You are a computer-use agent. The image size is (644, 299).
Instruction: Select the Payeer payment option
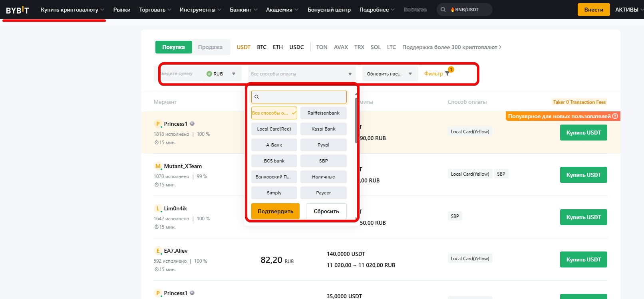324,193
